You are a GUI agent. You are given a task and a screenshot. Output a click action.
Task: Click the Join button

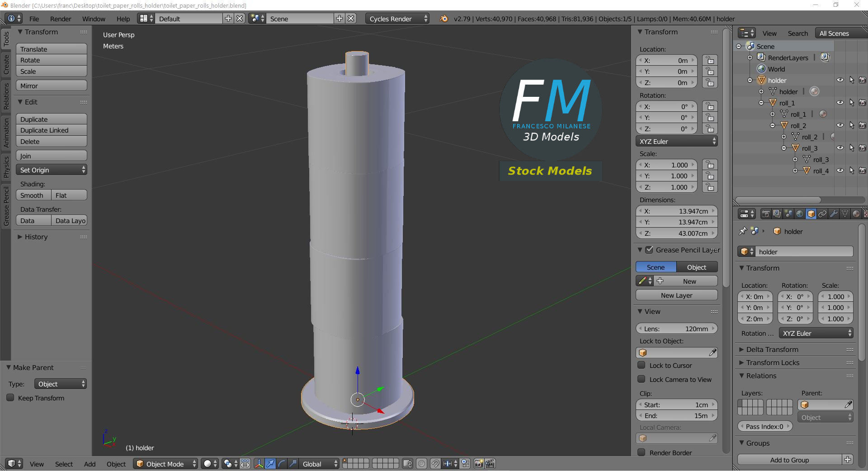[51, 156]
